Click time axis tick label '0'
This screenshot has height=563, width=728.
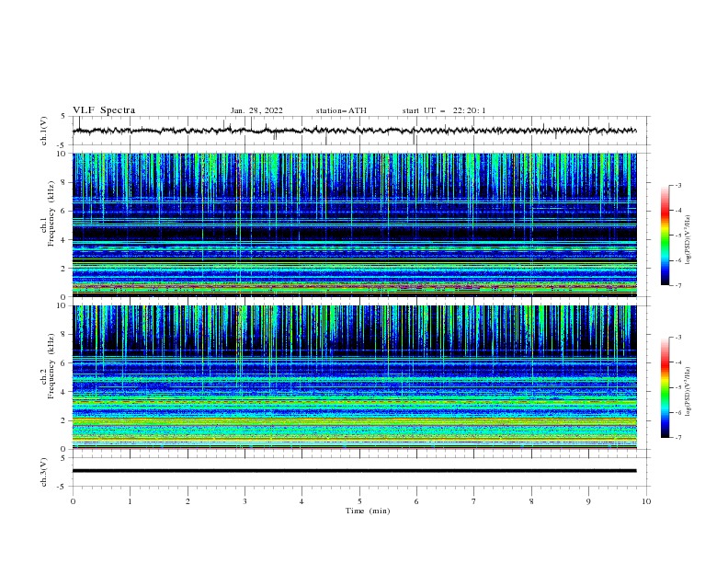tap(73, 501)
